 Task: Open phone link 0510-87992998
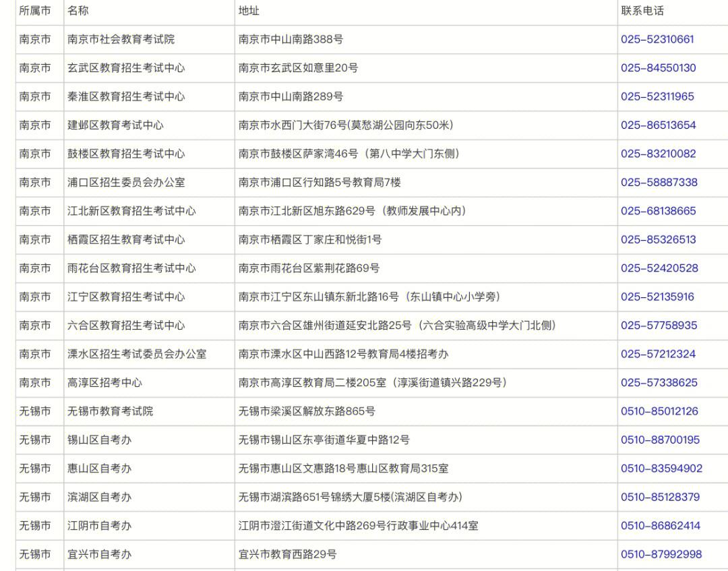tap(661, 554)
